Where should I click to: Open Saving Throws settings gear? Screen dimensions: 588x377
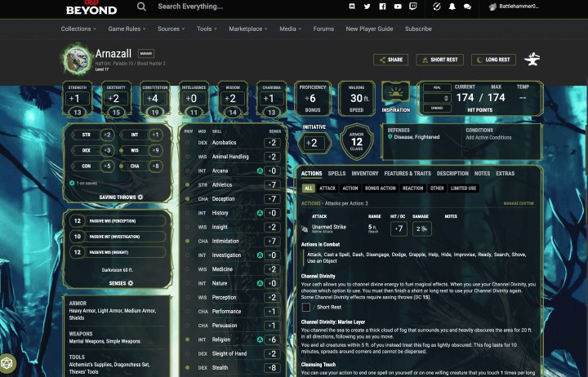(x=140, y=197)
